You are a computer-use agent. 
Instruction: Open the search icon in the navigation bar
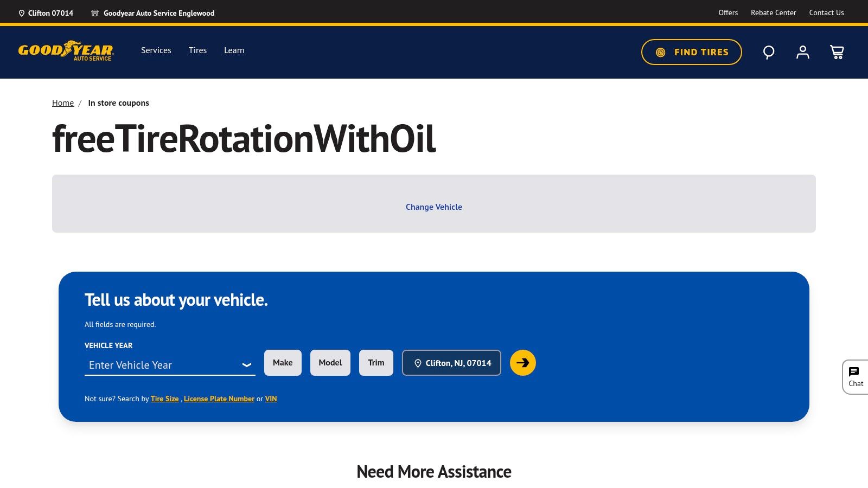(x=768, y=52)
